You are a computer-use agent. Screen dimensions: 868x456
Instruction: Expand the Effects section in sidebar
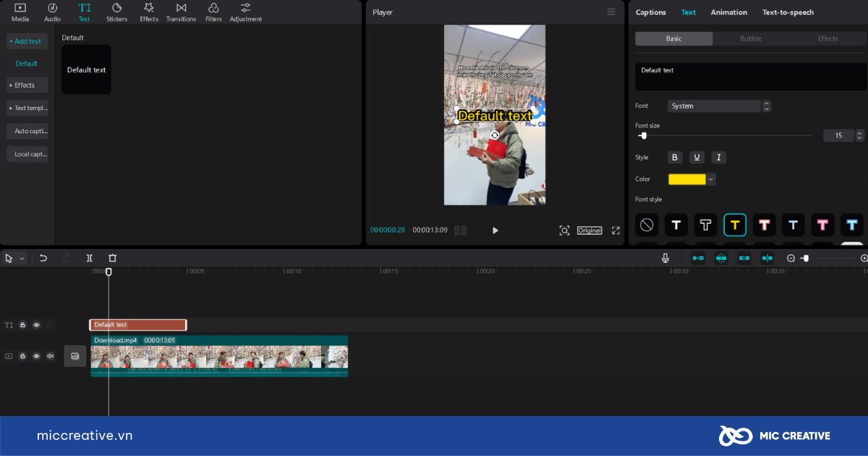(27, 85)
